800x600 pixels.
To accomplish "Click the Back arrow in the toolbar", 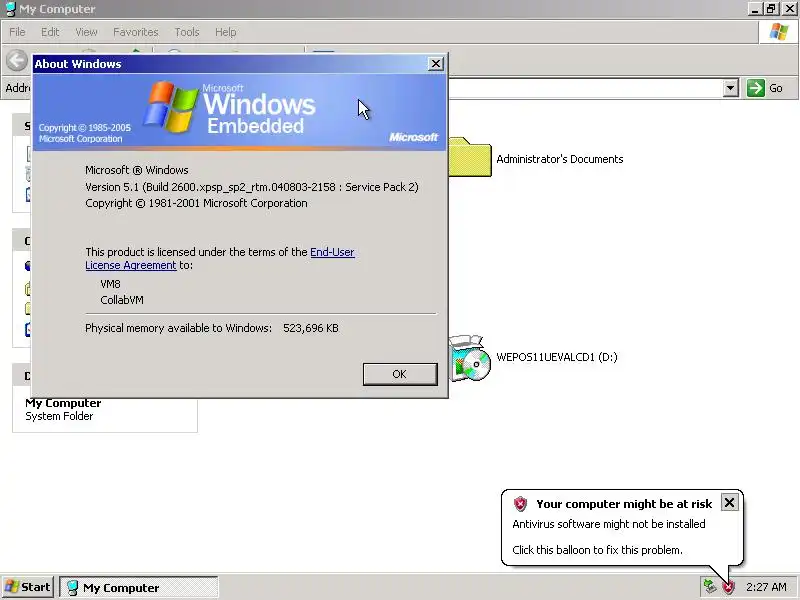I will tap(17, 60).
